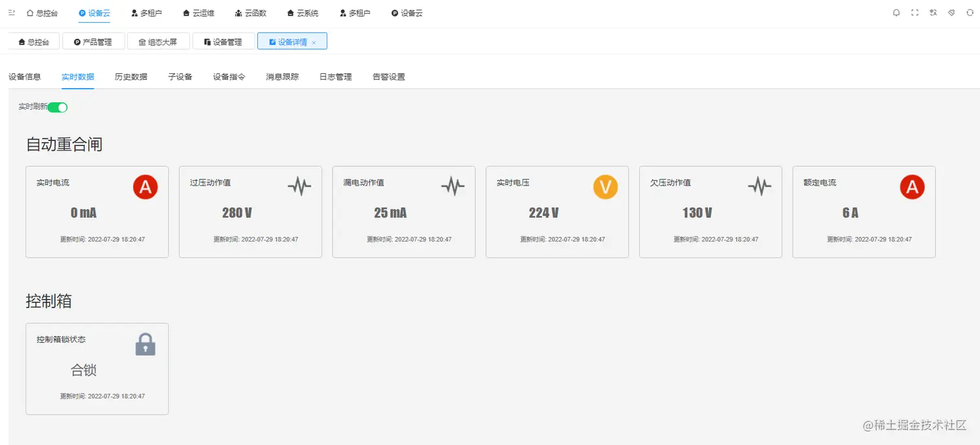
Task: Open the 历史数据 tab
Action: click(x=131, y=77)
